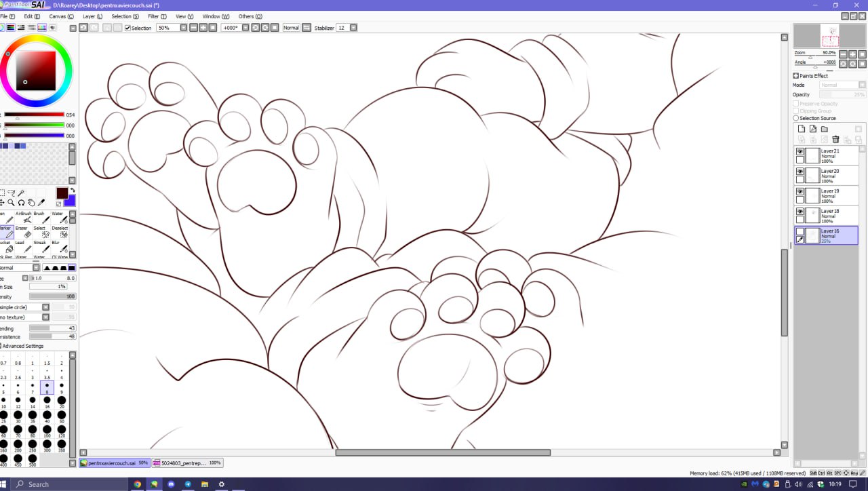Screen dimensions: 868x491
Task: Uncheck the Selection checkbox in toolbar
Action: pos(127,28)
